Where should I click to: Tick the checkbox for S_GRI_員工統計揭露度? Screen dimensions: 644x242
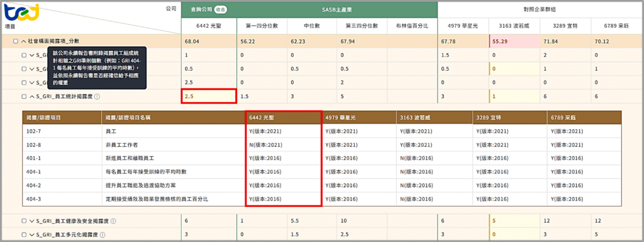24,96
